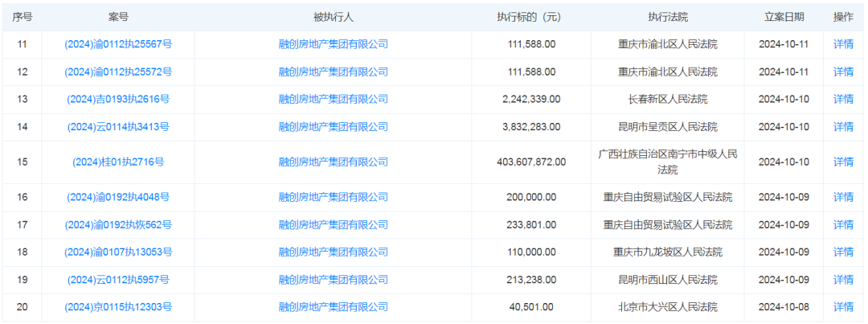Click the 被执行人 column header
The width and height of the screenshot is (868, 324).
[334, 17]
